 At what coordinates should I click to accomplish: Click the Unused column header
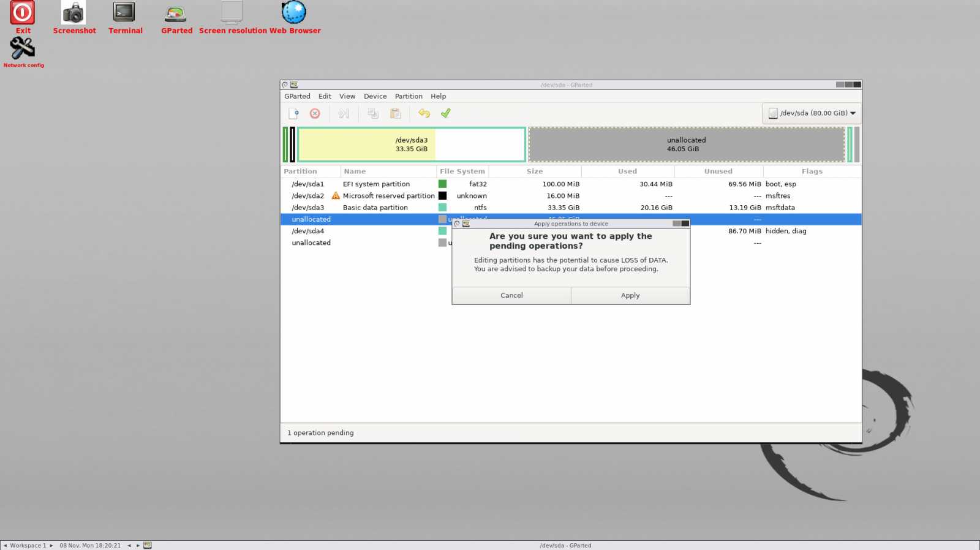point(718,171)
